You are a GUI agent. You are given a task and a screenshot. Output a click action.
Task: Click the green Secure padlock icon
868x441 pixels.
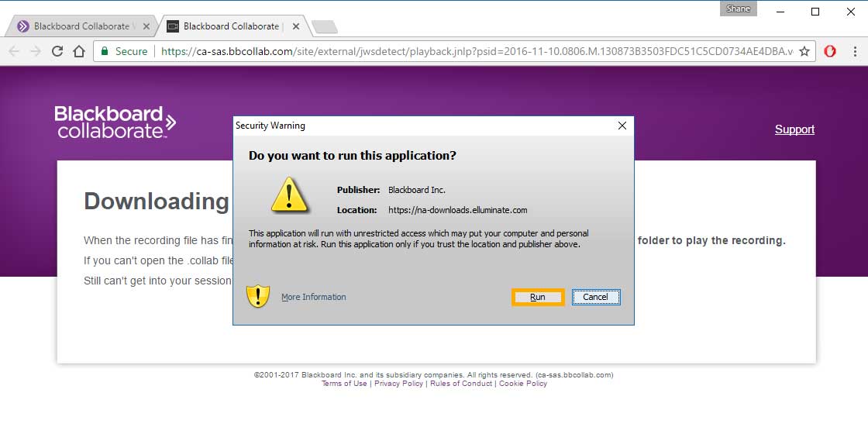click(104, 51)
